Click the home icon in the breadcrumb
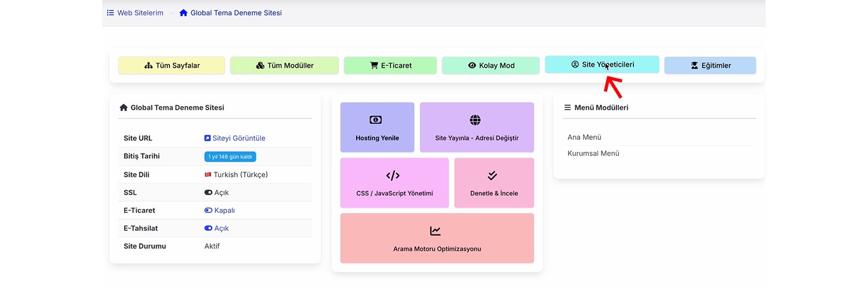 (183, 13)
